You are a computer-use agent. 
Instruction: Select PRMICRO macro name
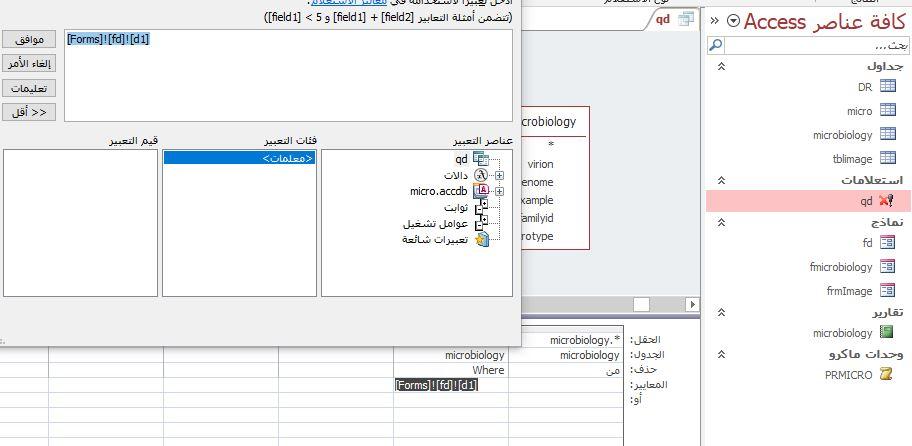coord(849,375)
